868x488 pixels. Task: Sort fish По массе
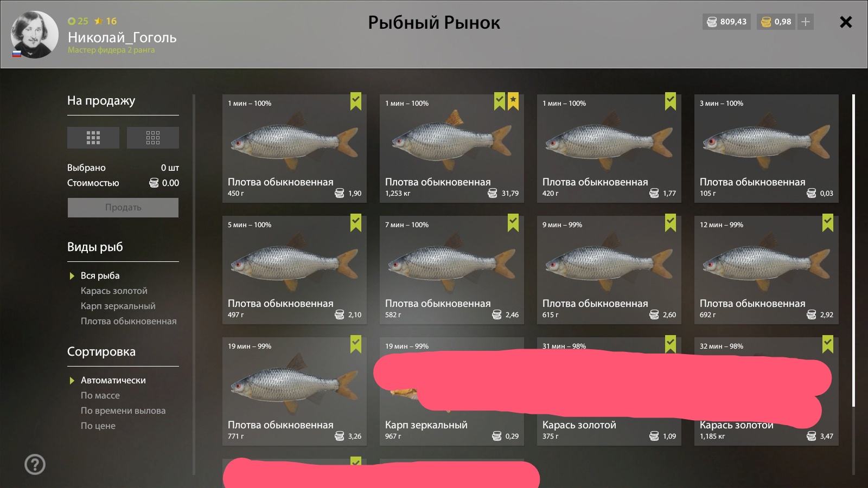pyautogui.click(x=100, y=395)
